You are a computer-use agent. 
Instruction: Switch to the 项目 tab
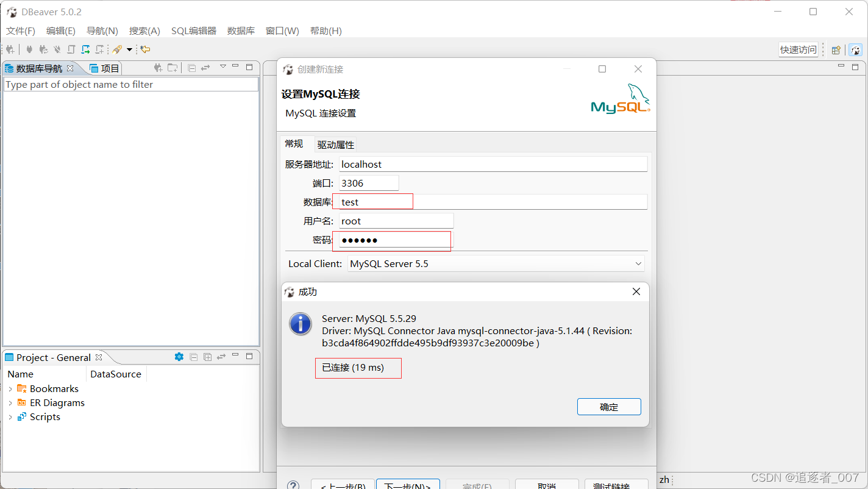click(105, 68)
